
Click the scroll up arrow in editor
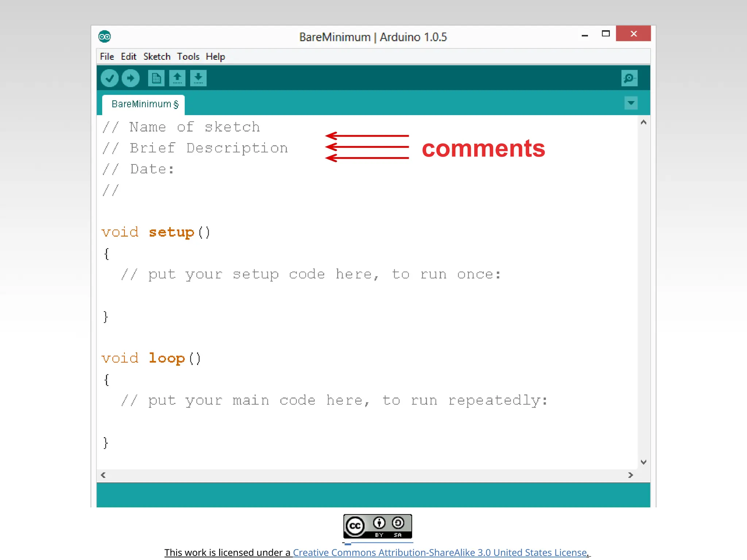pos(643,122)
